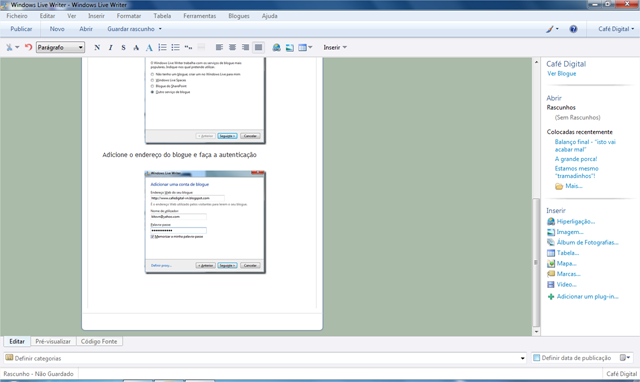Viewport: 640px width, 382px height.
Task: Choose font color with the blue A
Action: (x=149, y=47)
